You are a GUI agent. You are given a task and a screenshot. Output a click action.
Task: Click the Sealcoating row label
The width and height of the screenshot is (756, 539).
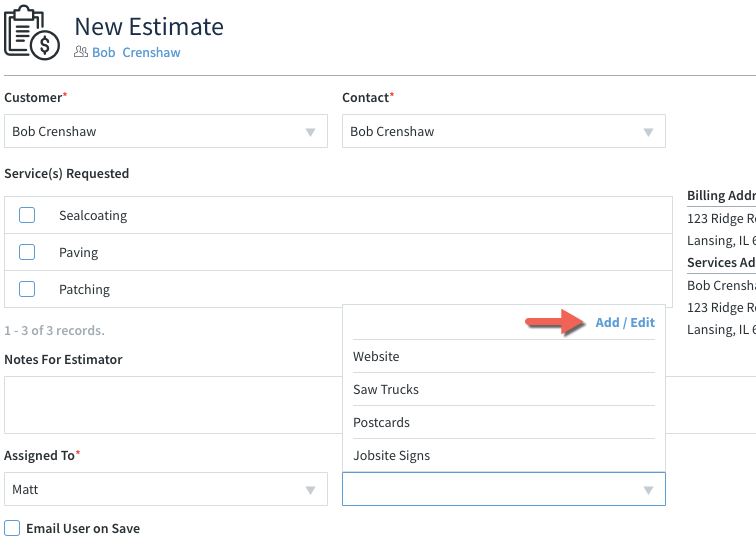[93, 215]
